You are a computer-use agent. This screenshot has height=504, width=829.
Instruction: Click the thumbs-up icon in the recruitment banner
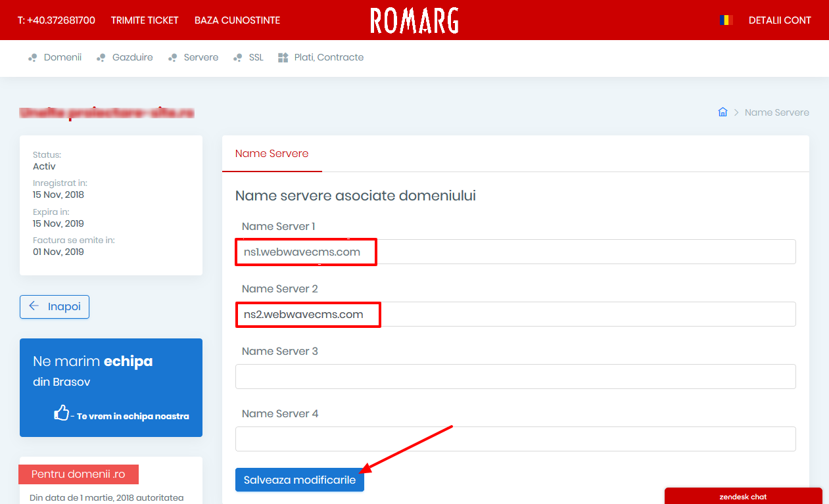(61, 413)
